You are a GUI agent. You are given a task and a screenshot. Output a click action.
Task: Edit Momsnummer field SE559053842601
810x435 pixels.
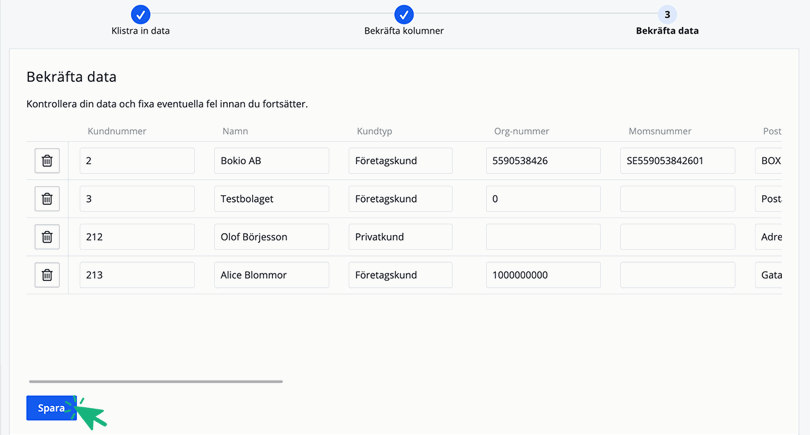coord(677,161)
